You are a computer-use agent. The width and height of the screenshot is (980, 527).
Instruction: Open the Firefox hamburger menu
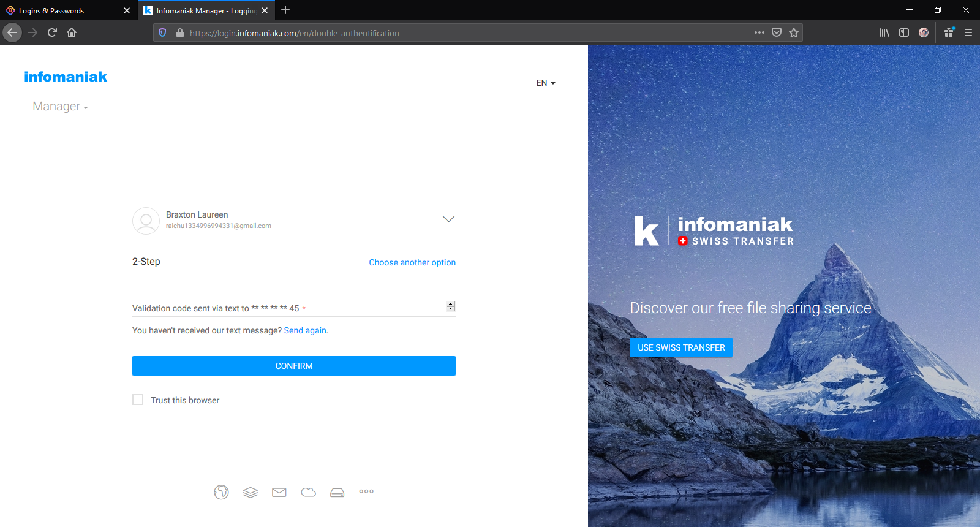968,32
